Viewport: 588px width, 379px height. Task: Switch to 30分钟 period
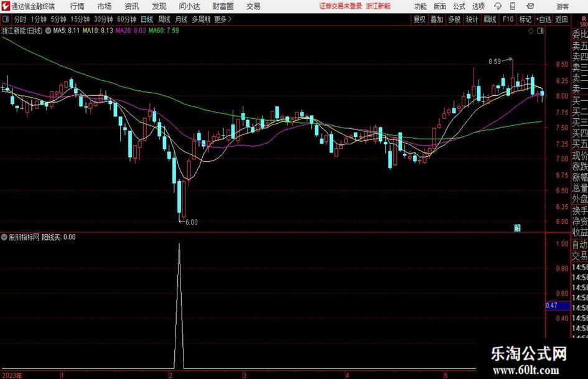(x=103, y=19)
